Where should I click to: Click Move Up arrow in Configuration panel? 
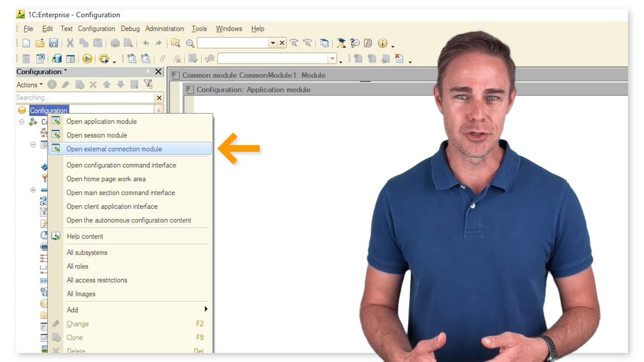coord(107,84)
